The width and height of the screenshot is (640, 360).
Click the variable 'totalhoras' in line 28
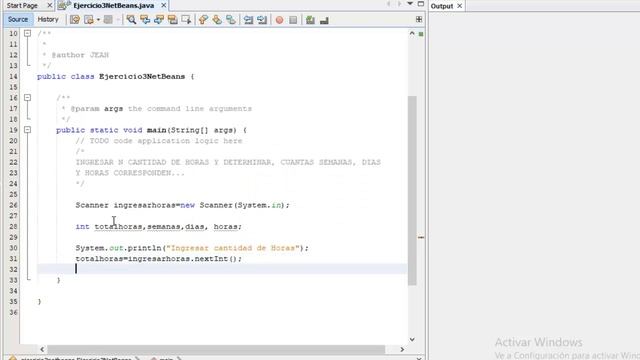click(x=118, y=227)
